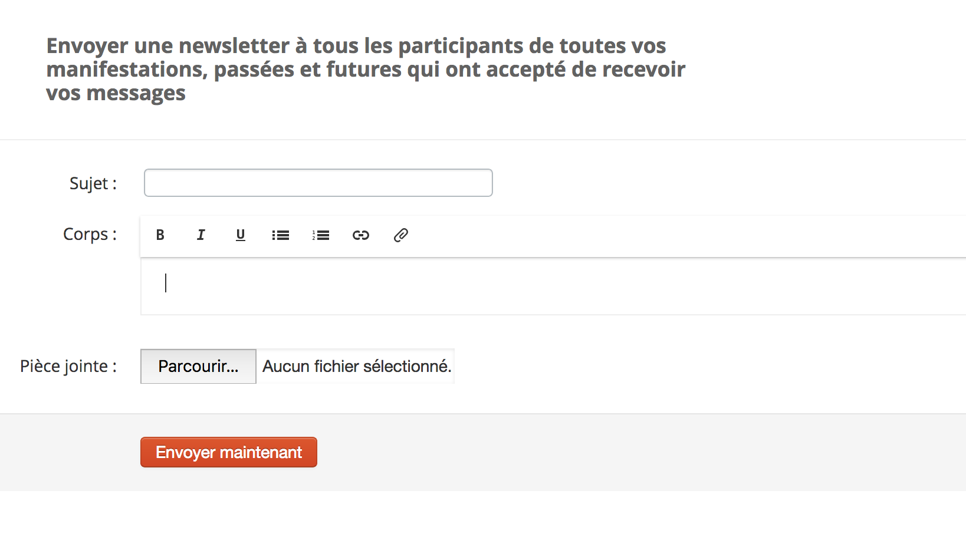Apply italic formatting to body text
The width and height of the screenshot is (966, 560).
point(201,235)
